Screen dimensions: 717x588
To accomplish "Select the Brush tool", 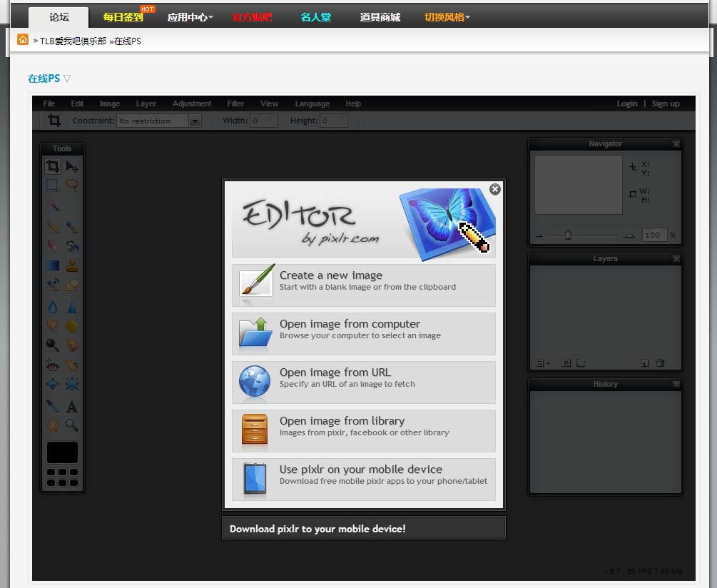I will (72, 227).
